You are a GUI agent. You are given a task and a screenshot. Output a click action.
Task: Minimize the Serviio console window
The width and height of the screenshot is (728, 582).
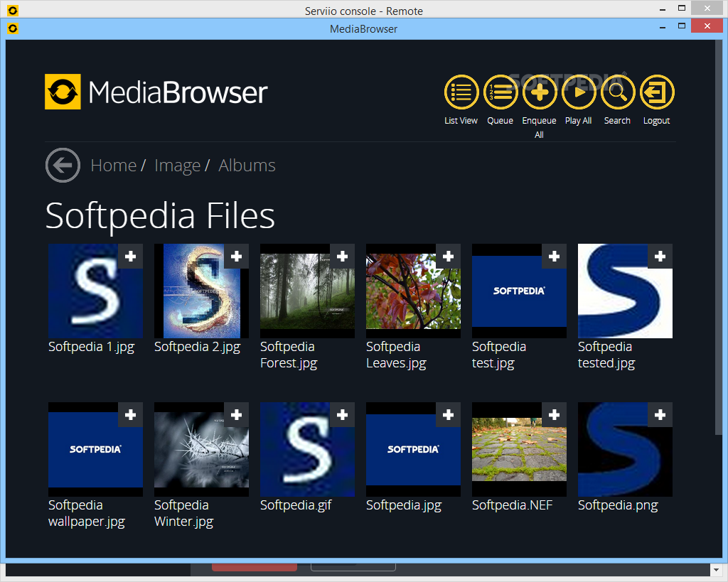(663, 10)
